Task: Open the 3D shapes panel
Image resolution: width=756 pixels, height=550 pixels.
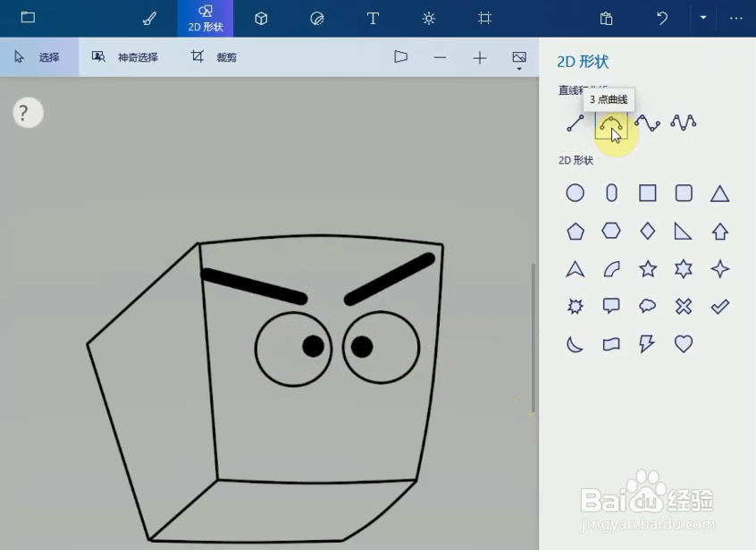Action: coord(261,18)
